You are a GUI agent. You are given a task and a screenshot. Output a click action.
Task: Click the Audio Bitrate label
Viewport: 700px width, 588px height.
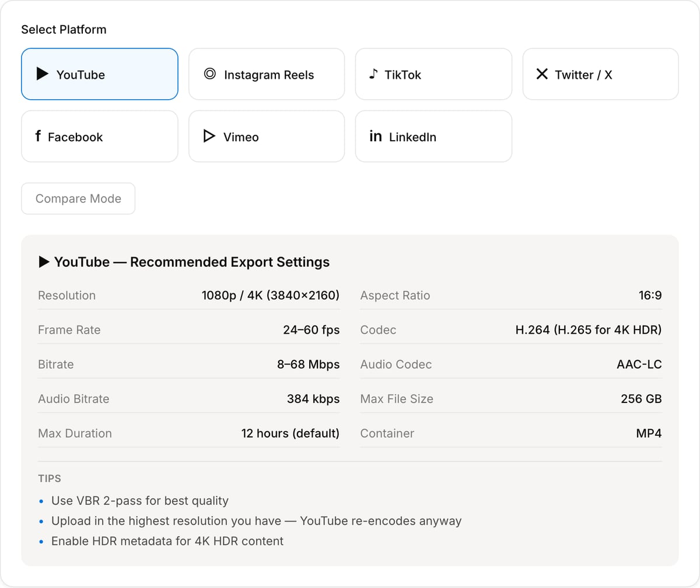point(73,399)
